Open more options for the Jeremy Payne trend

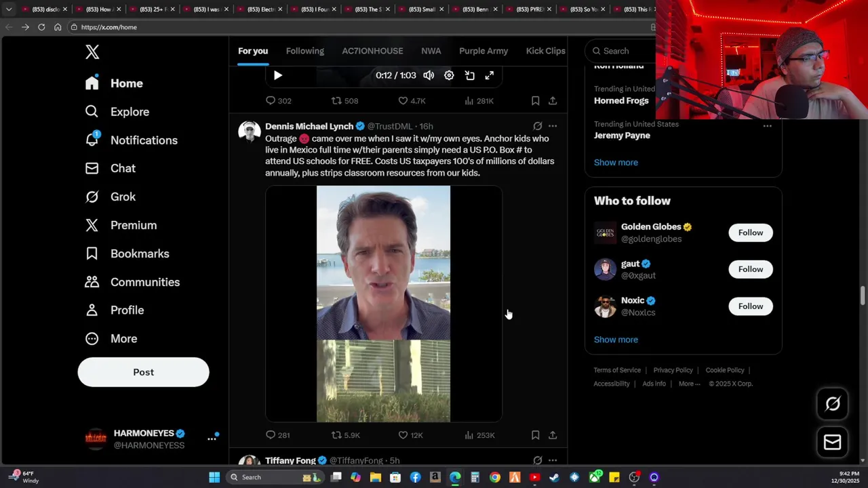767,126
